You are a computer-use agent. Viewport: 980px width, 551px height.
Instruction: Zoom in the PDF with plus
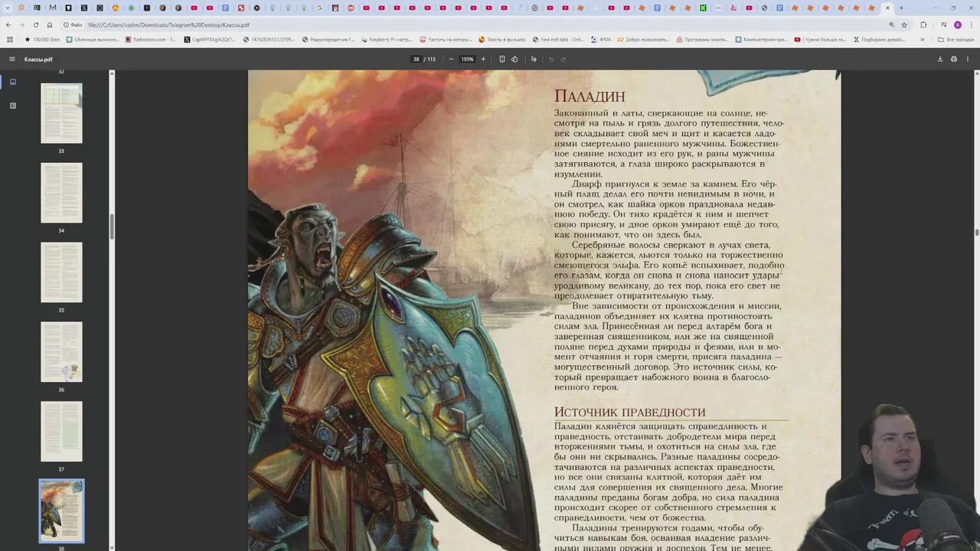pos(483,59)
